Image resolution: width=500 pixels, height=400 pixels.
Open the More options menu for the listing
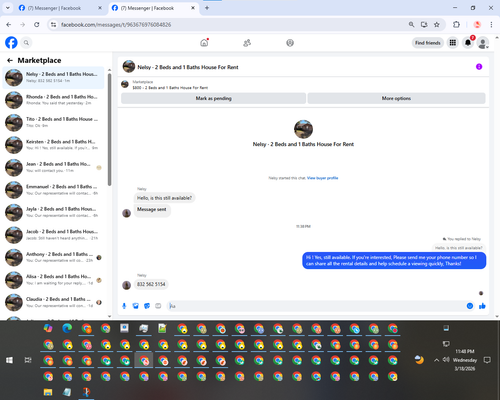[396, 98]
